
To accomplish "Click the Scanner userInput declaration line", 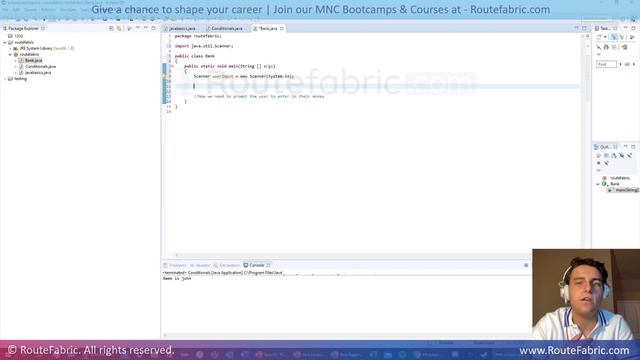I will [x=244, y=76].
